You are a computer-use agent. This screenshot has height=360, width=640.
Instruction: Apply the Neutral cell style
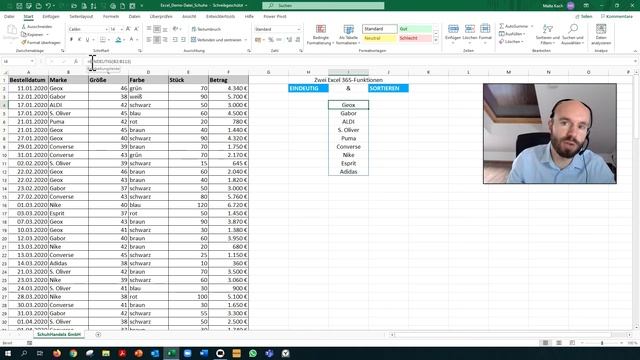click(x=380, y=38)
